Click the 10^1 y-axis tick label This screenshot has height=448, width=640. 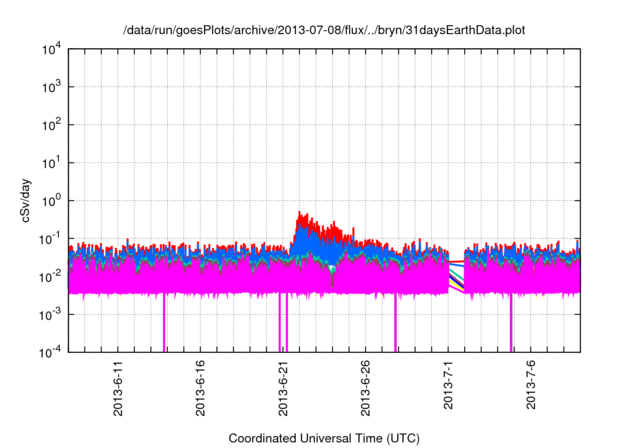point(52,163)
